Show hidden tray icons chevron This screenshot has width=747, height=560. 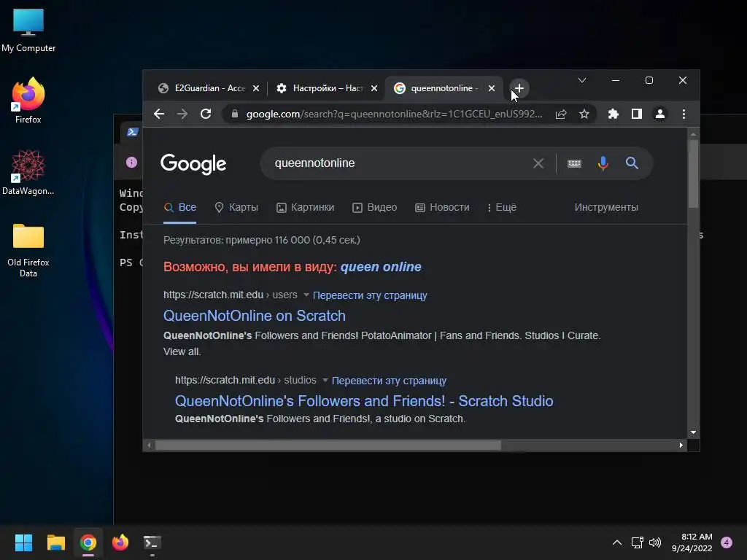(x=617, y=542)
